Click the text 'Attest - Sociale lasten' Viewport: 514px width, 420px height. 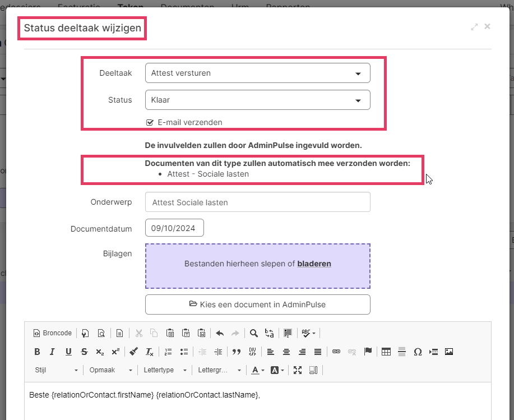[x=208, y=174]
